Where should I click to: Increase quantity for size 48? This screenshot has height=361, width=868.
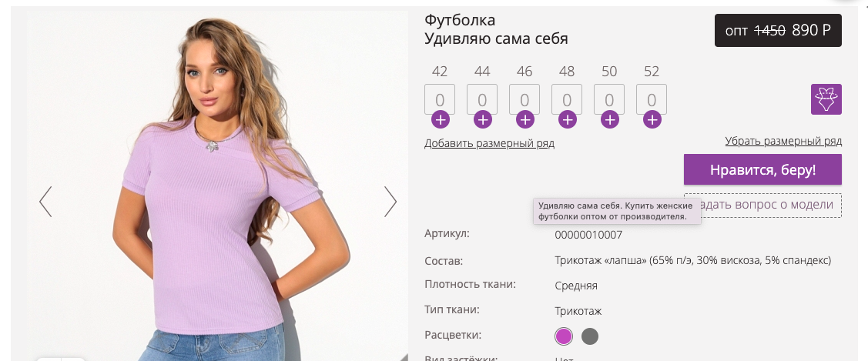[x=568, y=119]
